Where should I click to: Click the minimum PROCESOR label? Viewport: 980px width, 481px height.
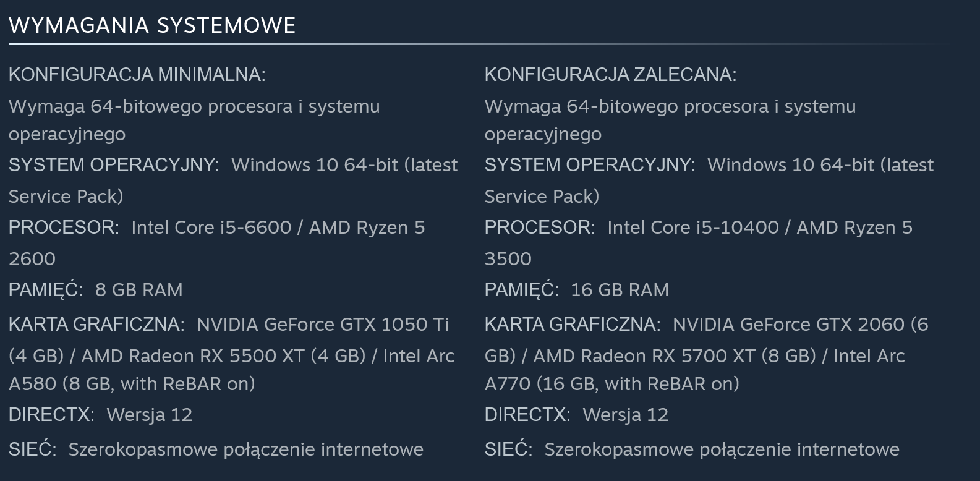[x=64, y=228]
